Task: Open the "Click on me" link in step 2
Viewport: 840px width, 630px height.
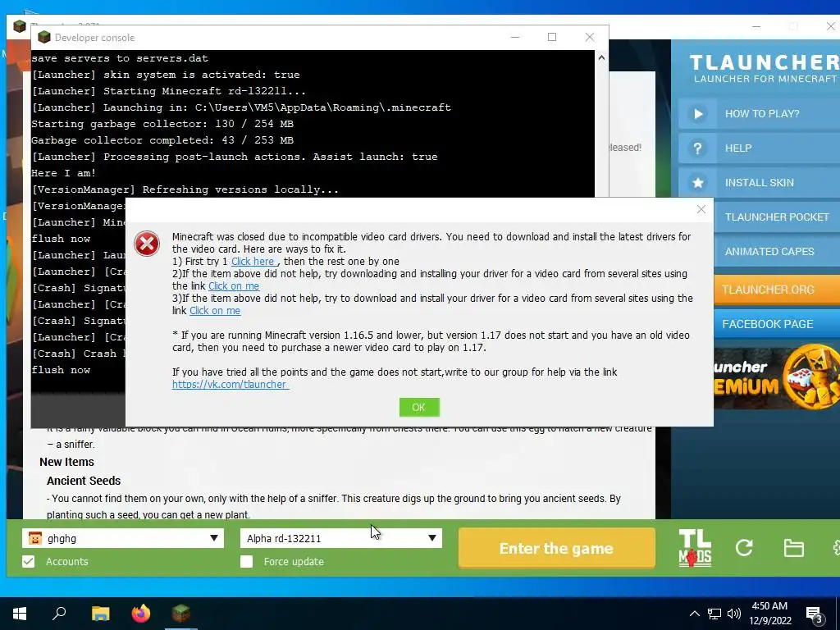Action: (x=234, y=286)
